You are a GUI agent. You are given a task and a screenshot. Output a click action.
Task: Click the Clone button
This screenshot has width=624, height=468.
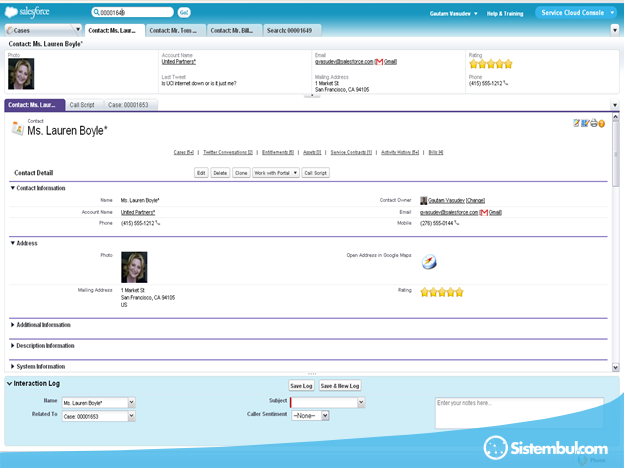point(241,173)
